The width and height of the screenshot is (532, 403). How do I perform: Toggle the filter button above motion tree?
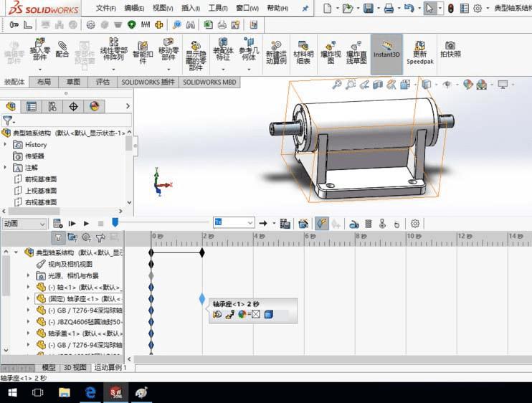click(x=58, y=237)
